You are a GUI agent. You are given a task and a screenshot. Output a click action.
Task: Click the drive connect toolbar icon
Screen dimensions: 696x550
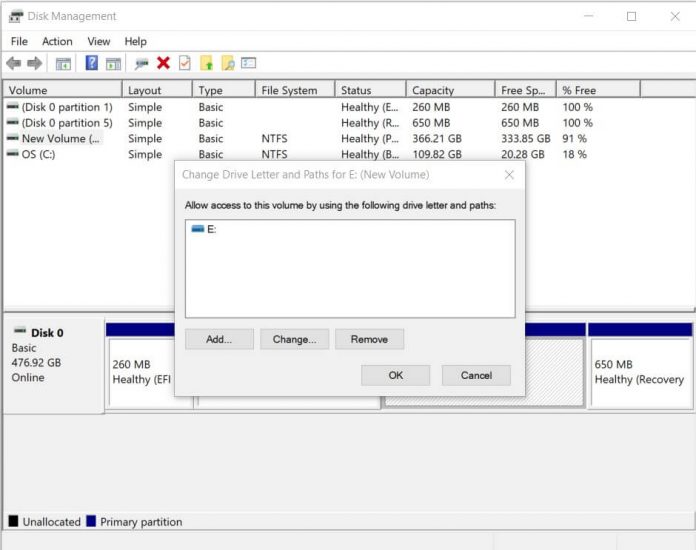(x=141, y=63)
